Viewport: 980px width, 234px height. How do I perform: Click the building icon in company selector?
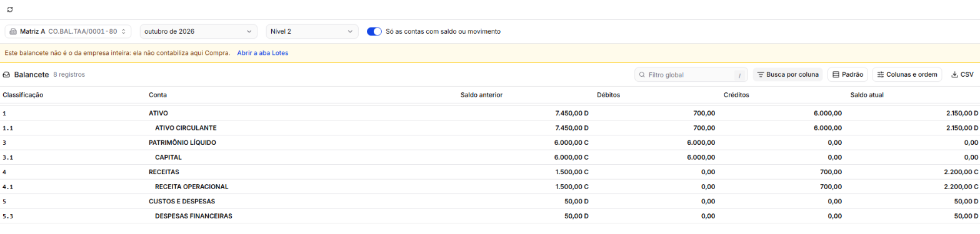pyautogui.click(x=13, y=31)
